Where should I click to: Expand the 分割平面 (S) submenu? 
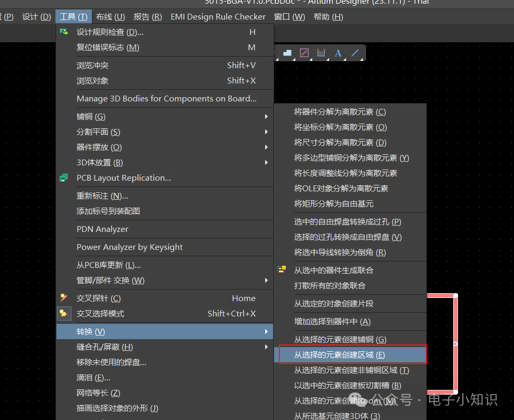[x=165, y=132]
